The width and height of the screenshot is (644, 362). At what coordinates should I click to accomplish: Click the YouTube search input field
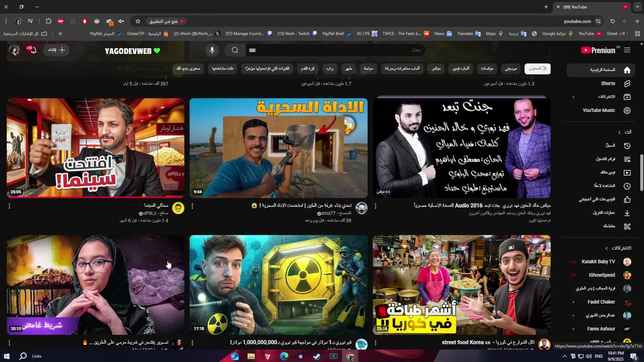(335, 50)
